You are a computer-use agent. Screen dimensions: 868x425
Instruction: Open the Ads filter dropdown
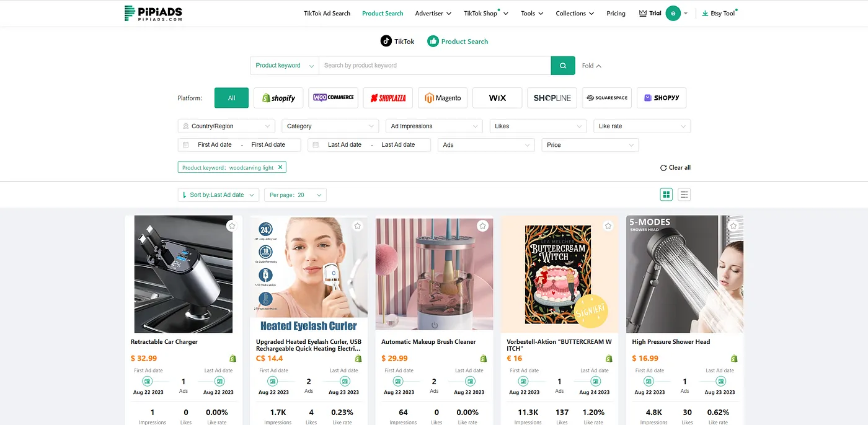(486, 145)
